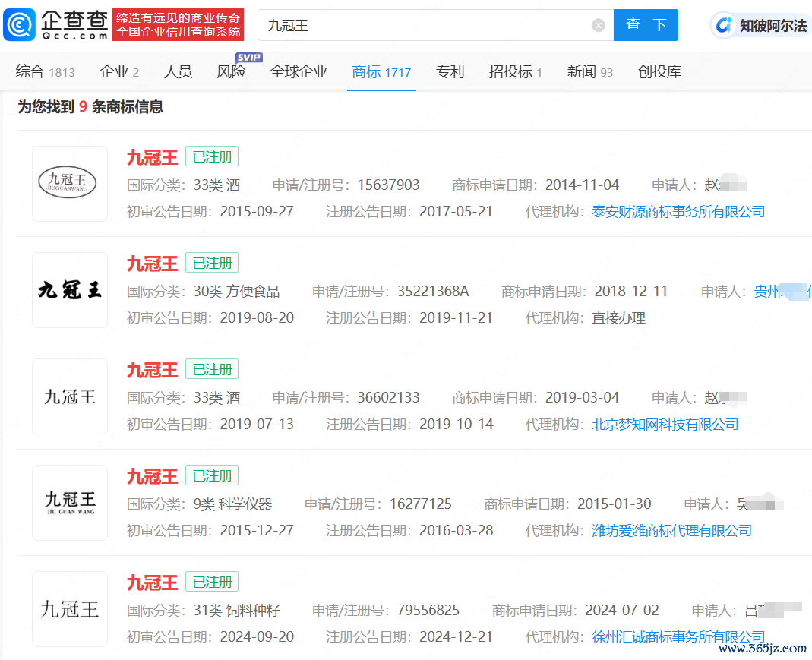Go to the 创投库 tab
Screen dimensions: 812x660
(x=659, y=71)
